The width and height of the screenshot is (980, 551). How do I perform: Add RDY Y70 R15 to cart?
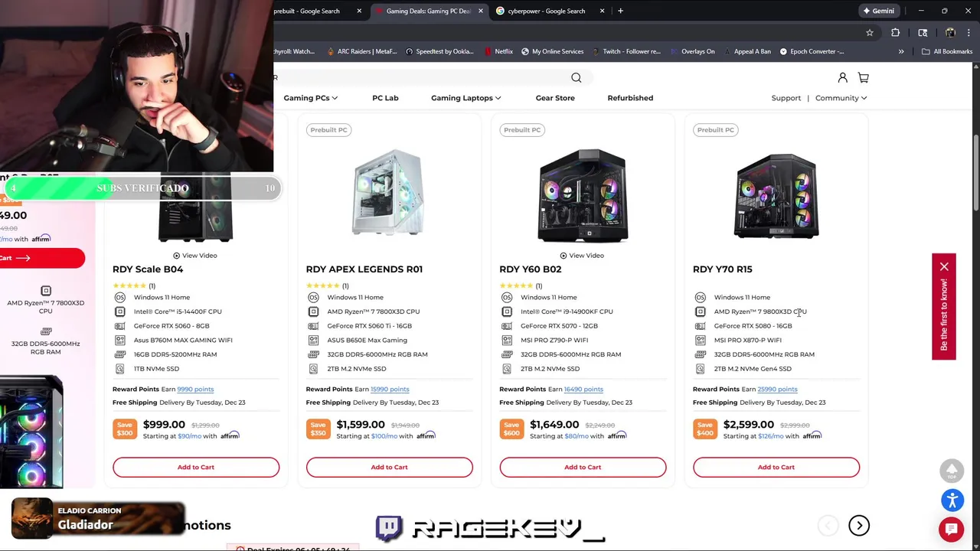(x=776, y=467)
